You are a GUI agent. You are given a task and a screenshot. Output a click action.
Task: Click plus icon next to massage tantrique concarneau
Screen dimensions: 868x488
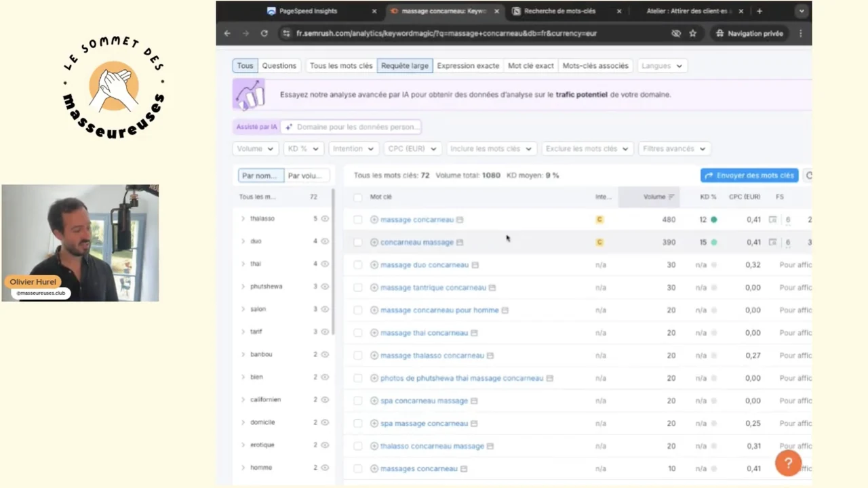[x=374, y=287]
